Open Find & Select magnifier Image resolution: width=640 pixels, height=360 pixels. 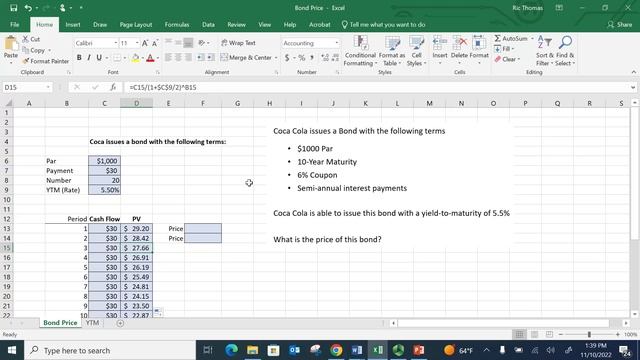point(565,51)
